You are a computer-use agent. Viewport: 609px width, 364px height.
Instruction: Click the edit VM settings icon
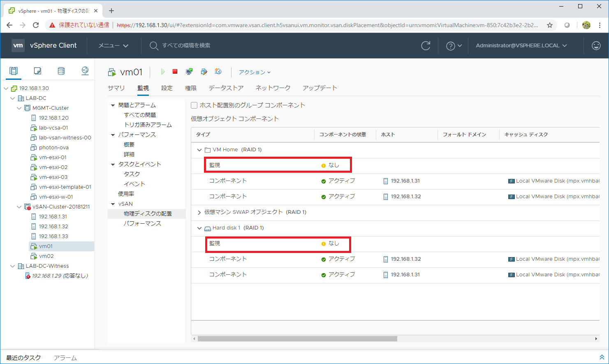click(204, 72)
